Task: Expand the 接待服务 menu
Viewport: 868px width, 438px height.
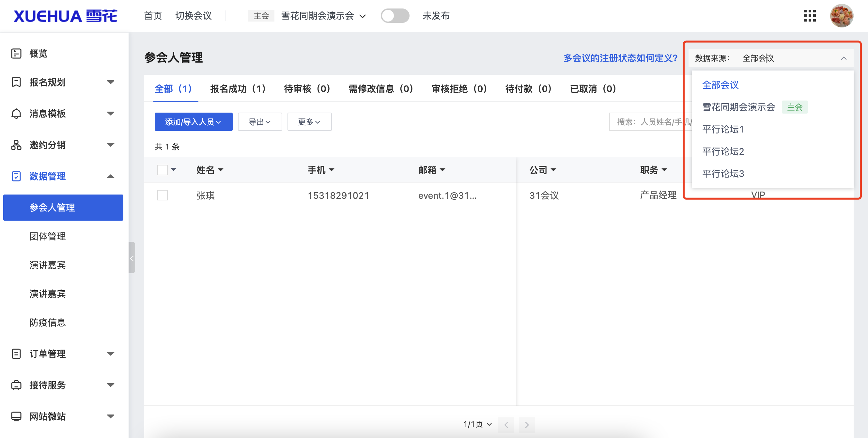Action: tap(111, 385)
